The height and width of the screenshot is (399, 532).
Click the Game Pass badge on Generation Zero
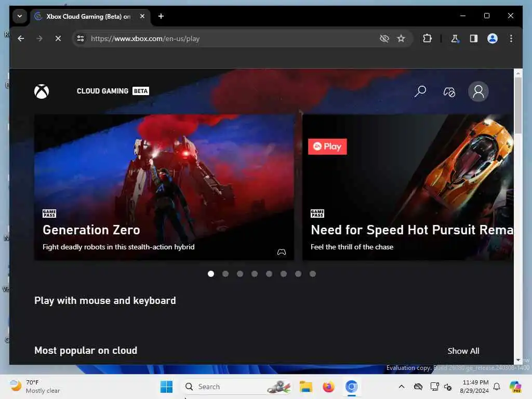pos(49,214)
